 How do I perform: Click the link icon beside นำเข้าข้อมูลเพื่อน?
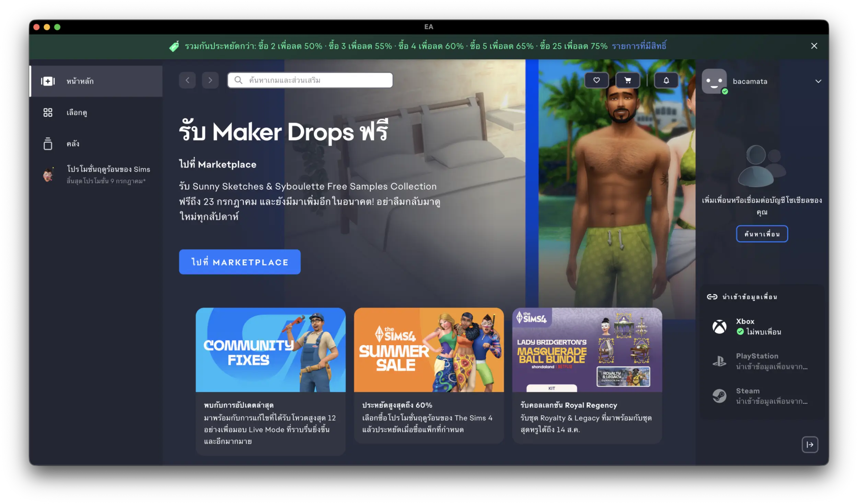click(712, 297)
